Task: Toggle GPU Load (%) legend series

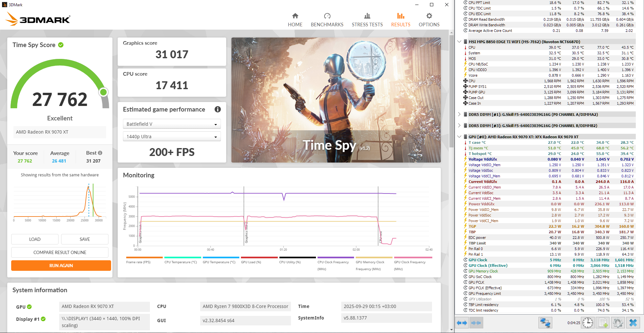Action: (259, 260)
